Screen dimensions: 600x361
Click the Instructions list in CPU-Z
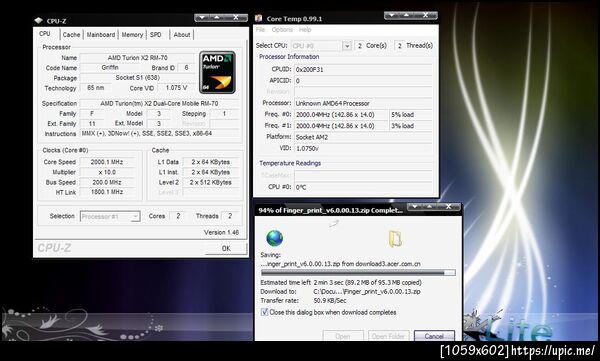click(x=159, y=134)
